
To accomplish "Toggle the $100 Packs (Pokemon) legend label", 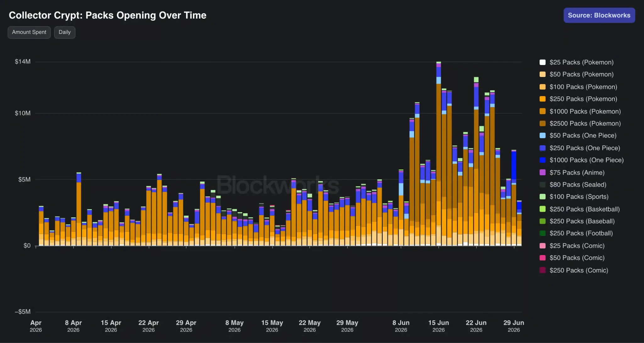I will point(583,87).
